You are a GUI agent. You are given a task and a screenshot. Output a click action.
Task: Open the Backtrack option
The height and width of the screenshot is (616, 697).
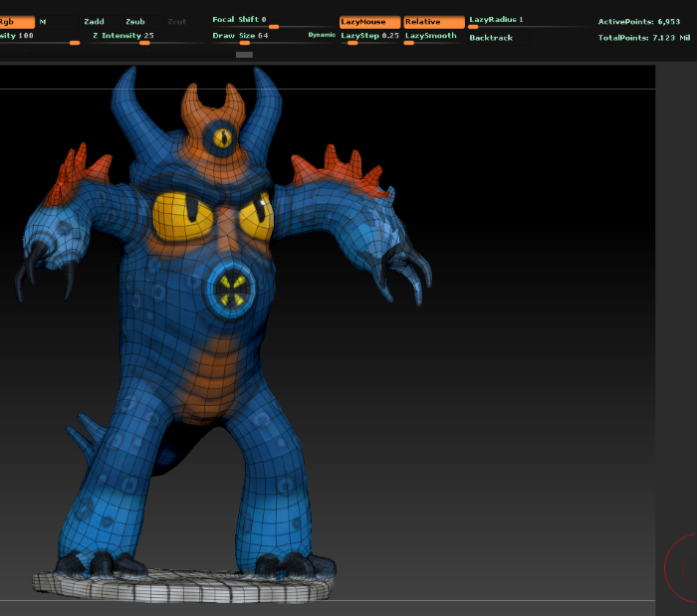click(x=492, y=38)
